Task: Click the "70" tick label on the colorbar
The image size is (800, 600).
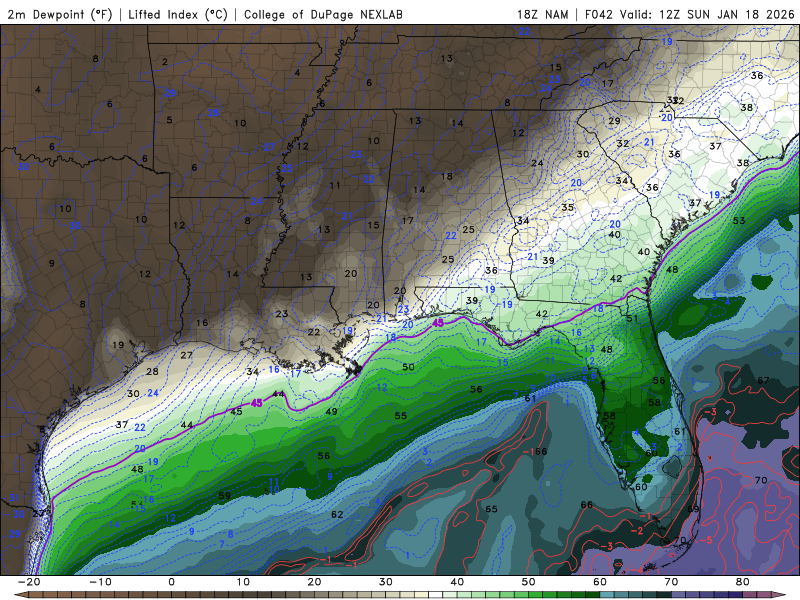Action: [671, 582]
